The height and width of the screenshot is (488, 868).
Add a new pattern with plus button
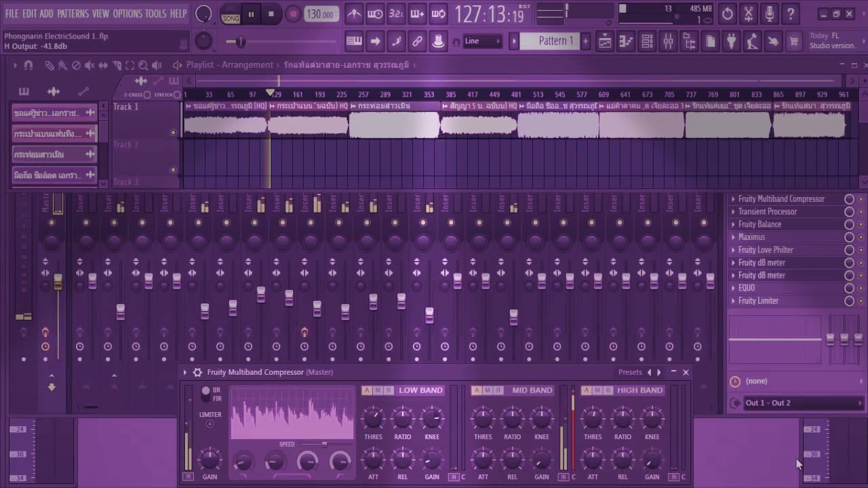point(586,41)
